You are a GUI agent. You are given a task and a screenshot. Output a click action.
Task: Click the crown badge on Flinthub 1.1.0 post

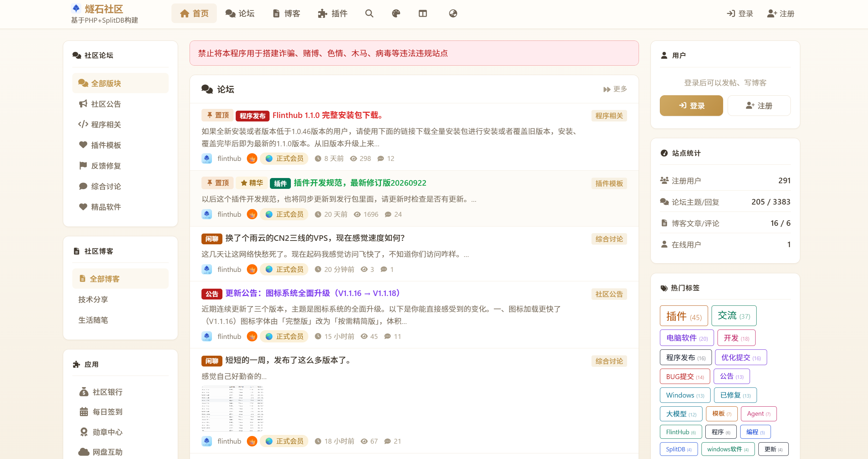(x=252, y=158)
